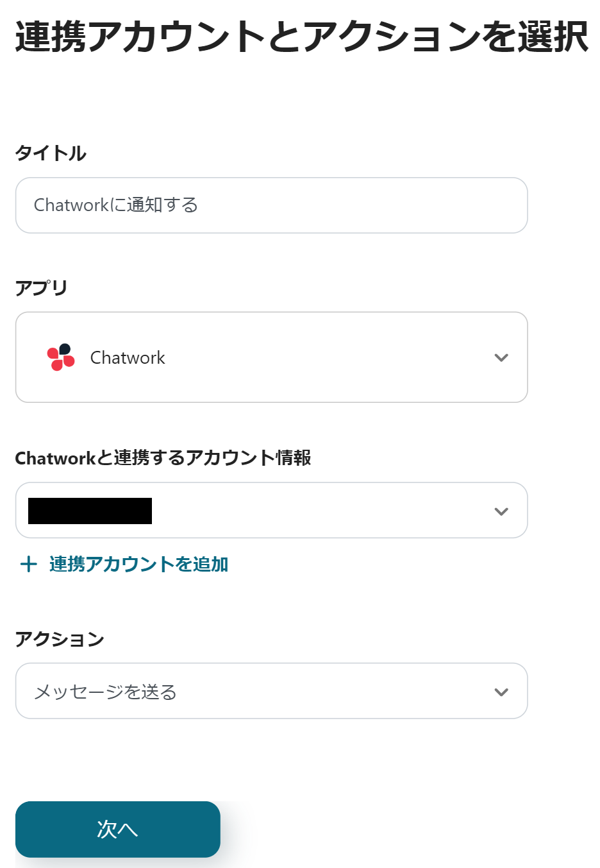The image size is (600, 868).
Task: Click the 連携アカウントとアクションを選択 heading
Action: (x=301, y=37)
